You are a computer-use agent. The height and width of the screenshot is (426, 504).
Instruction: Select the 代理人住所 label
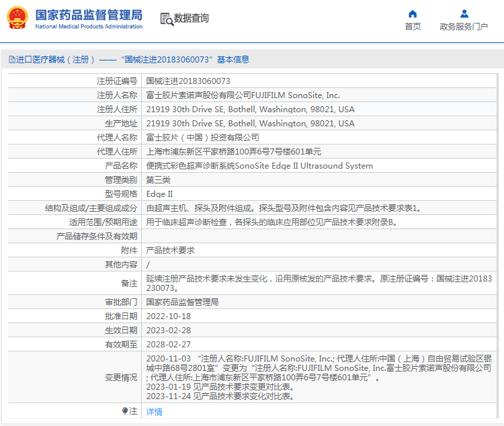tap(117, 151)
